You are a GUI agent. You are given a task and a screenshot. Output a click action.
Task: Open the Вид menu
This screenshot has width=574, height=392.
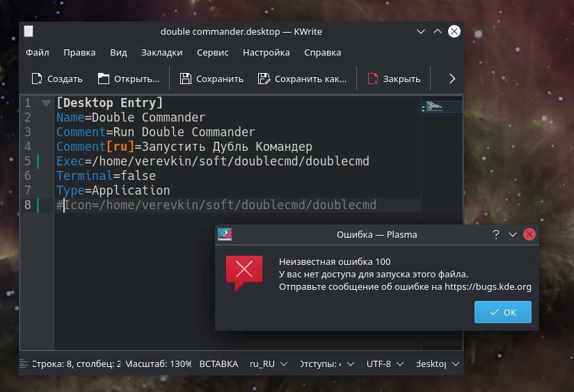(x=118, y=53)
